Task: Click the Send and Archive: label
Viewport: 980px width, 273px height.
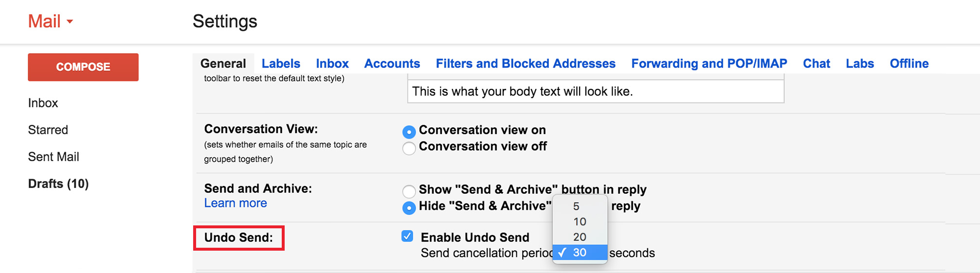Action: click(258, 188)
